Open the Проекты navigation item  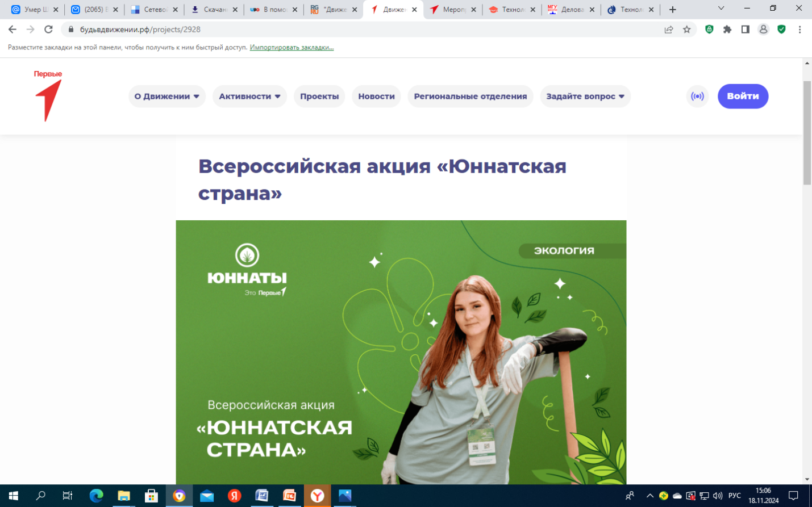319,97
